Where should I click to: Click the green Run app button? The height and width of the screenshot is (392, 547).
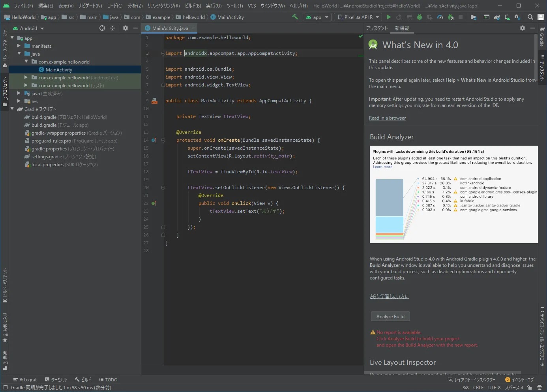tap(389, 17)
